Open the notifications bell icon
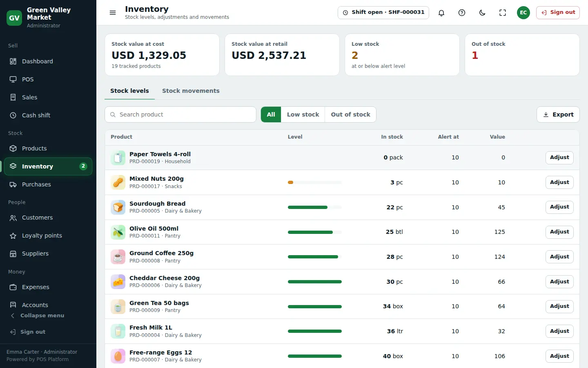The height and width of the screenshot is (368, 588). click(x=441, y=13)
